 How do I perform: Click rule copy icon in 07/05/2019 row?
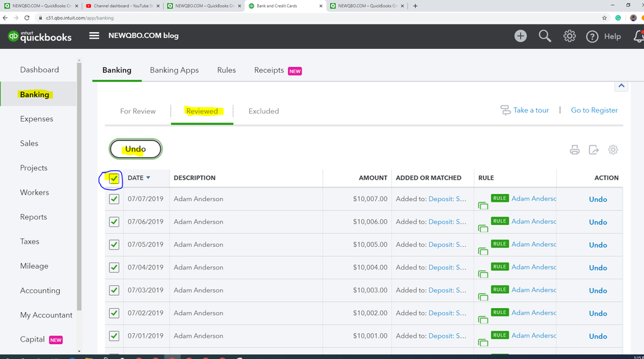click(483, 251)
